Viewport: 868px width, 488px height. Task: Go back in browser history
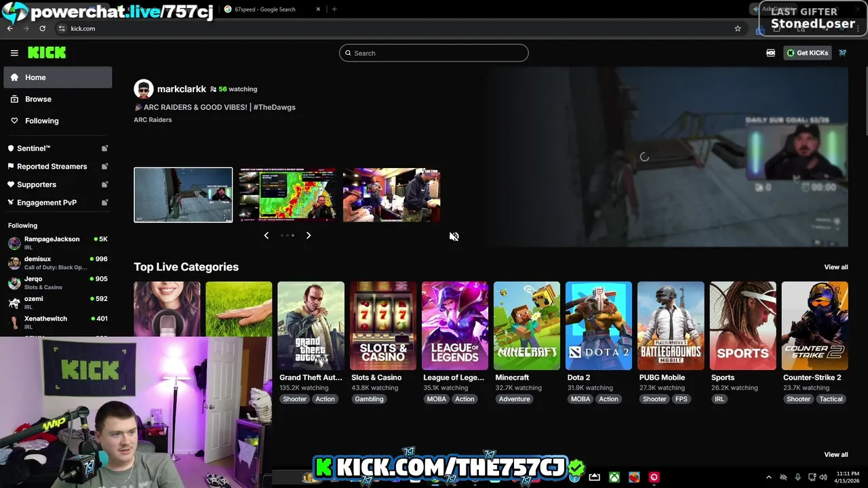[10, 28]
